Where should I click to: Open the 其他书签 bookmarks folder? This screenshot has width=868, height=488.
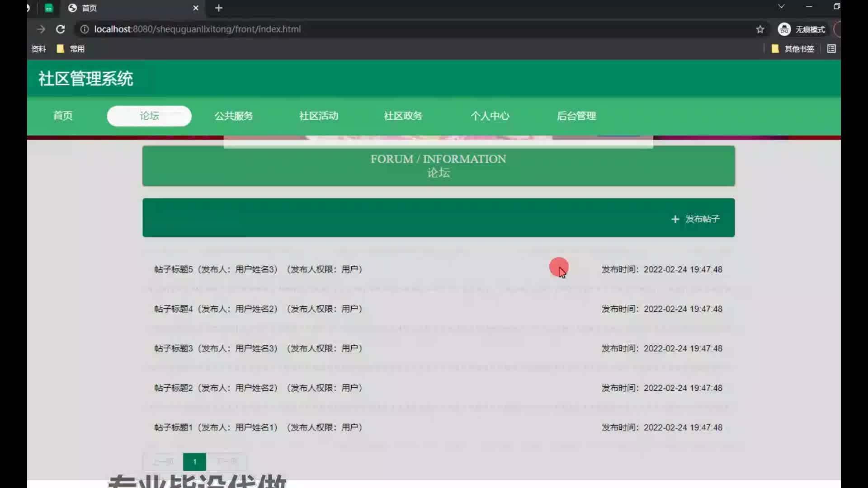pos(793,49)
